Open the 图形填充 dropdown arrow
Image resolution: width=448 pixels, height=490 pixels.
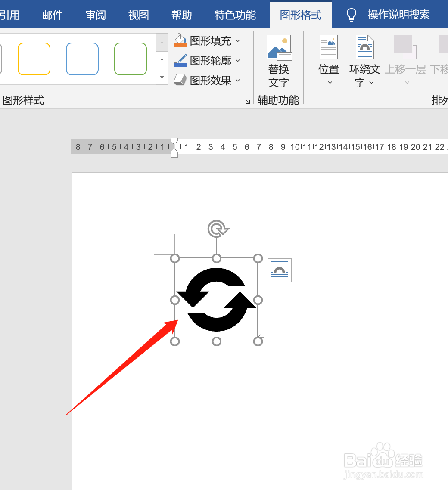(238, 40)
